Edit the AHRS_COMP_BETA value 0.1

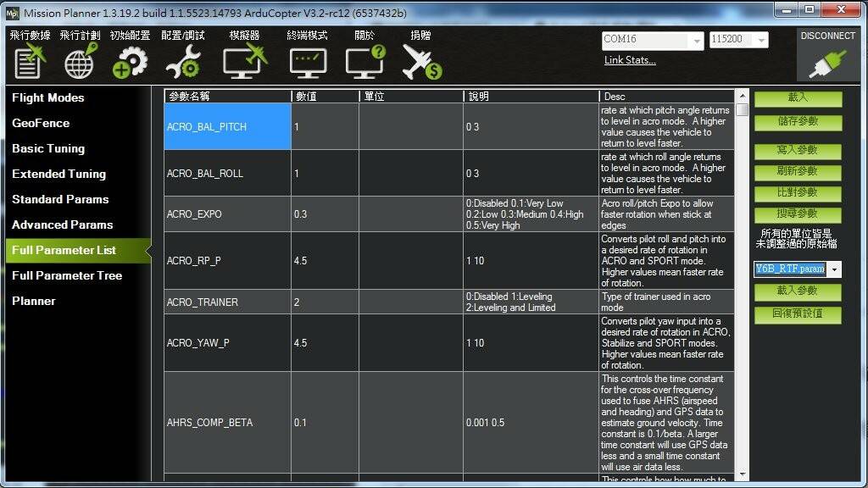point(325,423)
